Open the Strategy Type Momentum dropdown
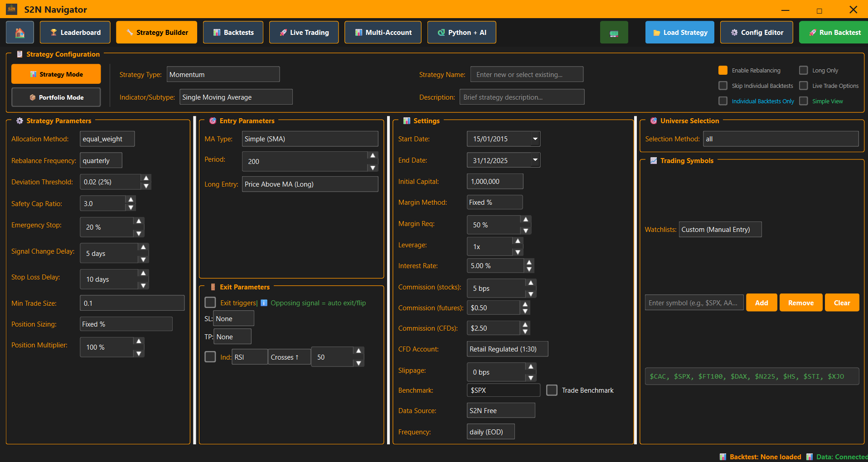 coord(223,74)
